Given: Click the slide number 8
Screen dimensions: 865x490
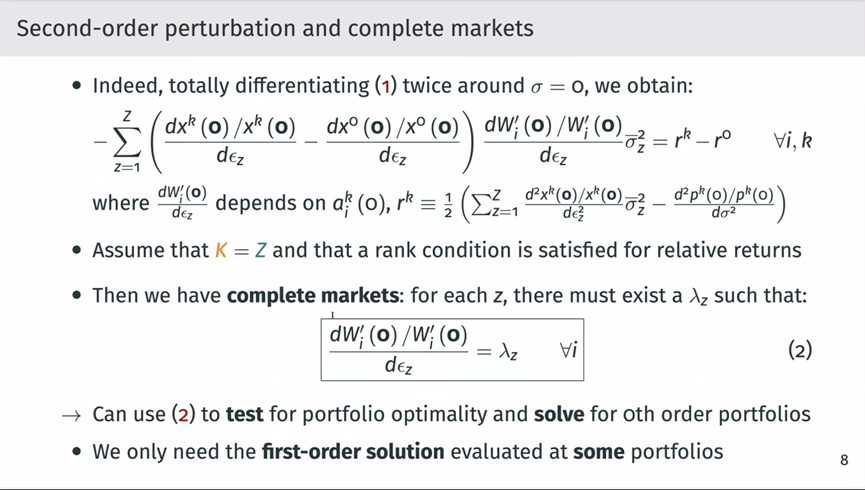Looking at the screenshot, I should pos(844,461).
